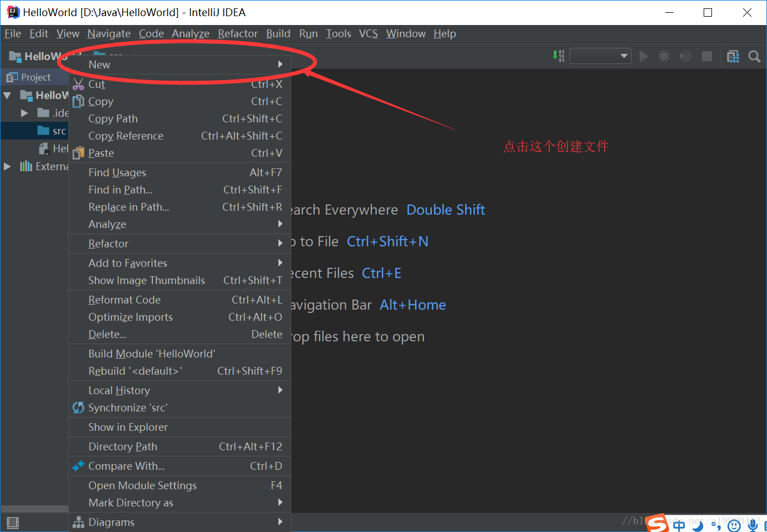The width and height of the screenshot is (767, 532).
Task: Select Delete... from the context menu
Action: pyautogui.click(x=180, y=334)
